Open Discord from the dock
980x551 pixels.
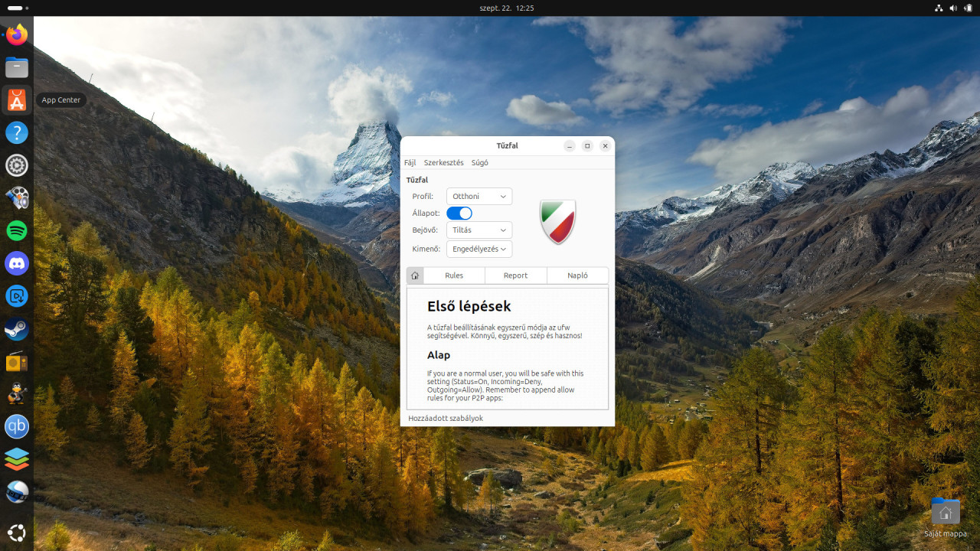[17, 263]
